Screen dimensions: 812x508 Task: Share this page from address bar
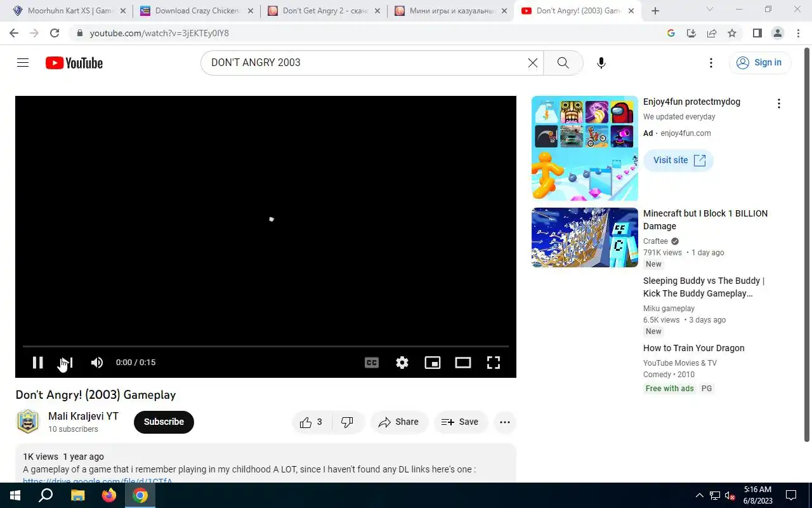(712, 33)
